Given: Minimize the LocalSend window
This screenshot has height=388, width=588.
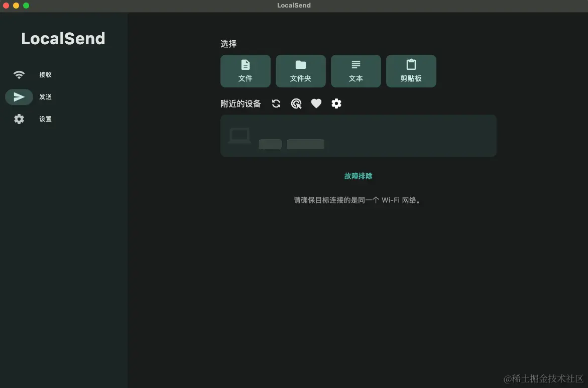Looking at the screenshot, I should click(16, 5).
